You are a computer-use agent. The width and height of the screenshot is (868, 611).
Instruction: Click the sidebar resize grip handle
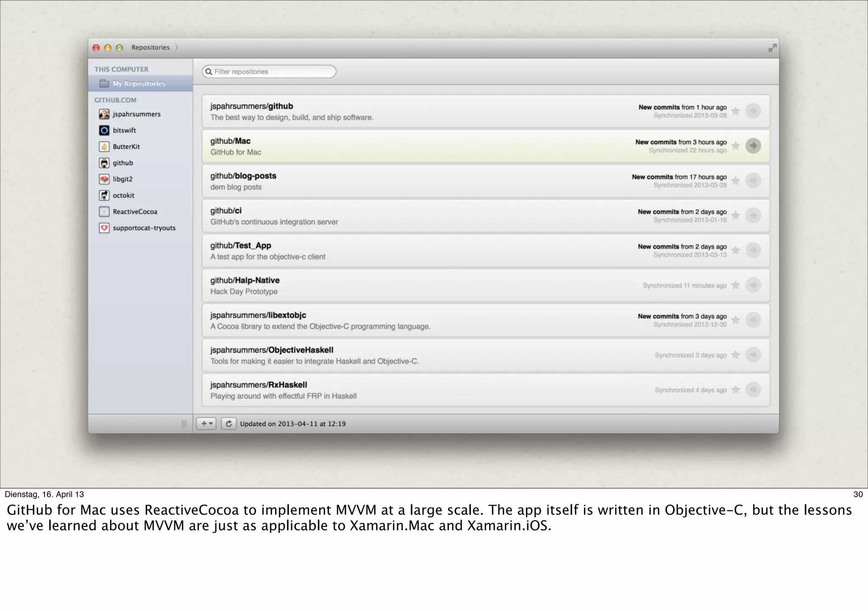(x=184, y=424)
